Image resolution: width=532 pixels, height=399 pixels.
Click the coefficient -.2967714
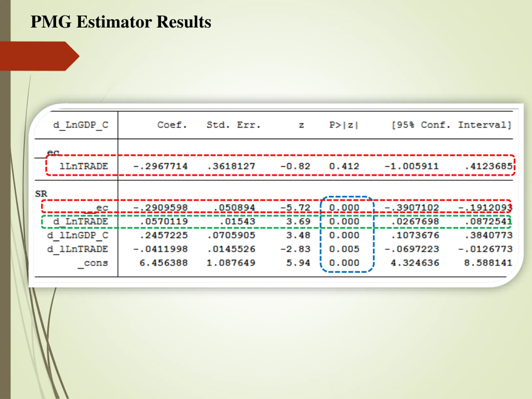[x=160, y=166]
